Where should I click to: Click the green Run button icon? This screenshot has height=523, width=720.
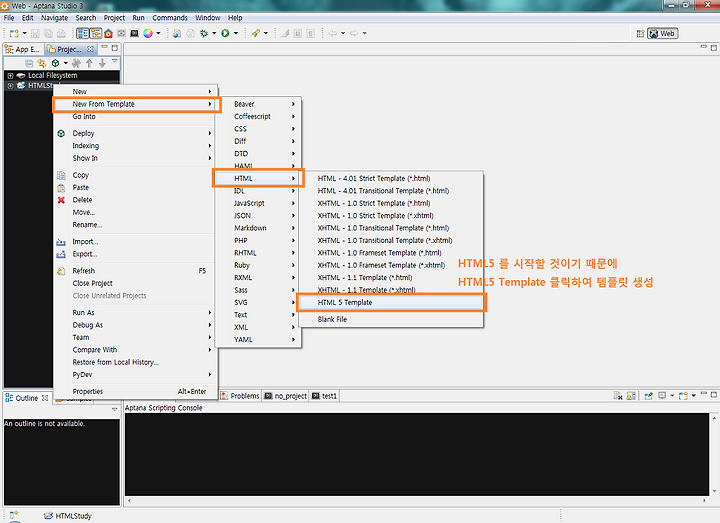click(225, 33)
